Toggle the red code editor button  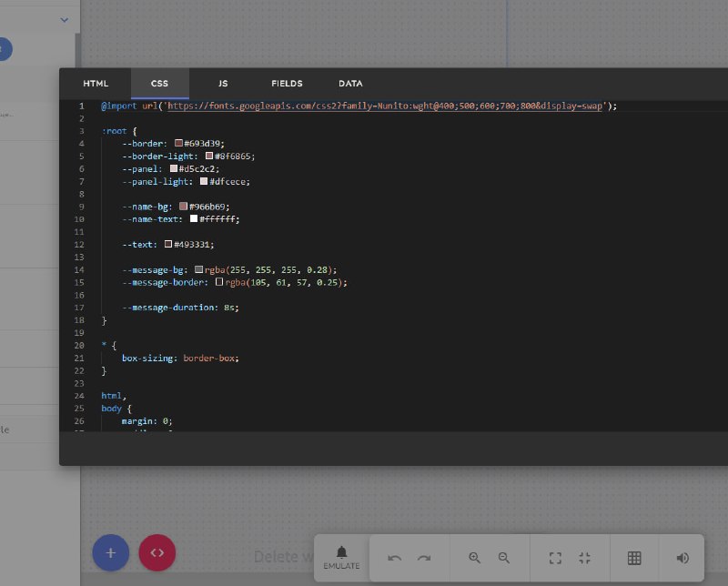(157, 553)
